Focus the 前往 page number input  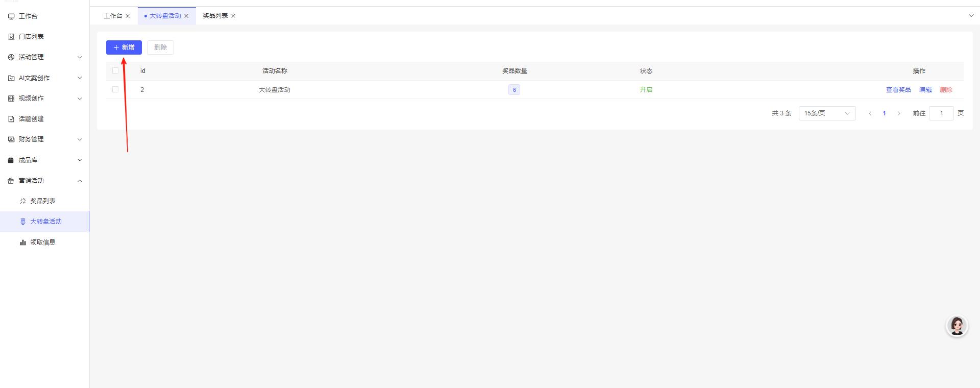pos(941,113)
